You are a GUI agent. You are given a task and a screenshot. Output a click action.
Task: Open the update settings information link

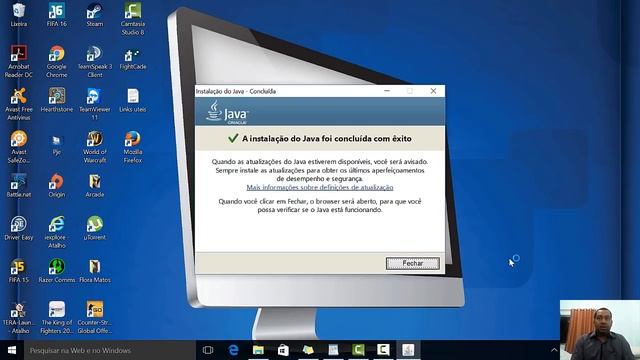tap(320, 187)
